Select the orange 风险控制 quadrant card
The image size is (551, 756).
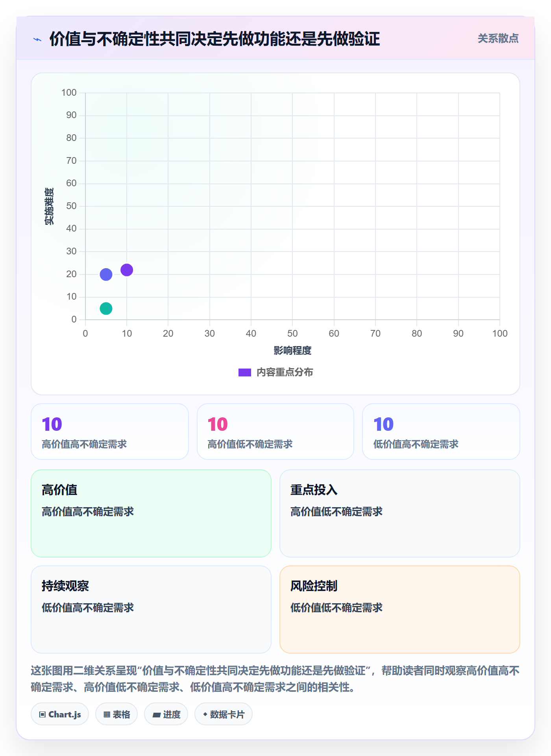coord(400,610)
